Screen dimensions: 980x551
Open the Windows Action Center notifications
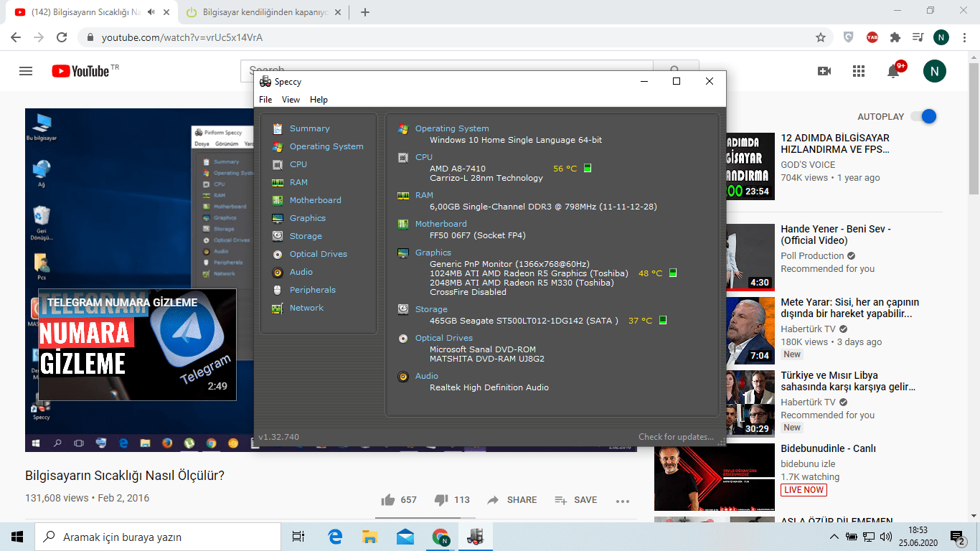pos(957,537)
